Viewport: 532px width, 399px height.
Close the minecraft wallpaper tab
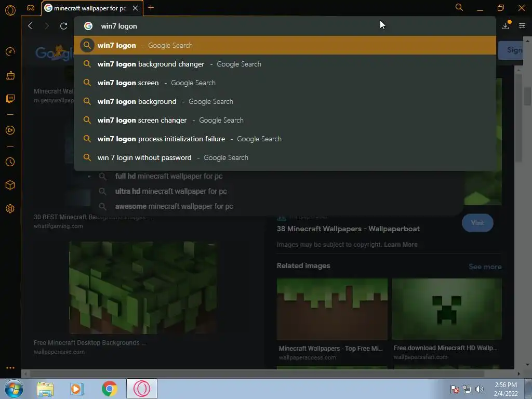136,8
